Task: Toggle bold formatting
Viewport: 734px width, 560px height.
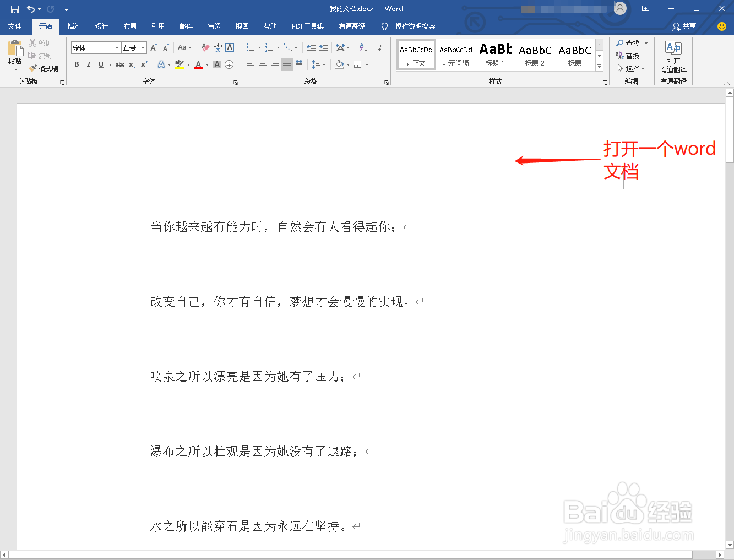Action: (x=77, y=64)
